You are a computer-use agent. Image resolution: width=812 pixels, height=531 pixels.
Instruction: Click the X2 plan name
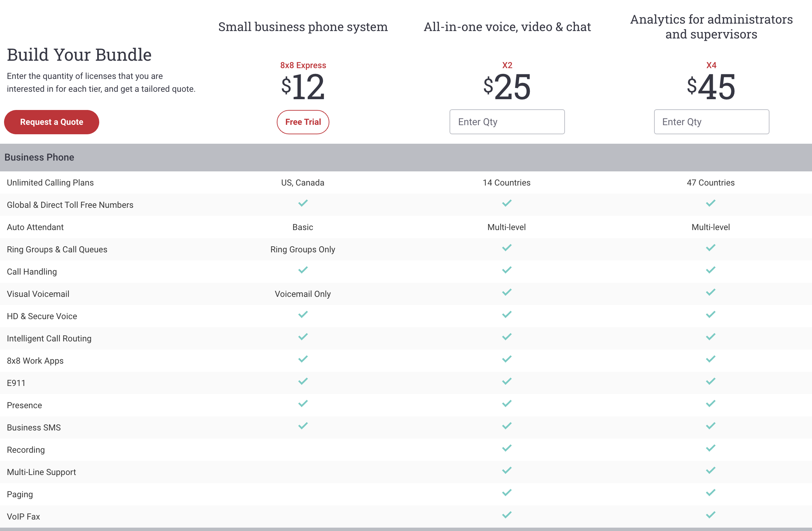[x=507, y=65]
